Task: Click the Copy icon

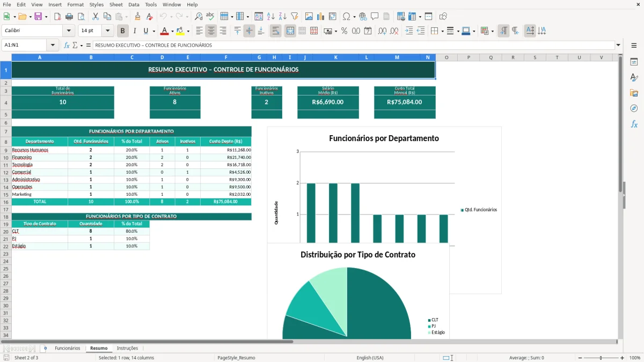Action: (107, 17)
